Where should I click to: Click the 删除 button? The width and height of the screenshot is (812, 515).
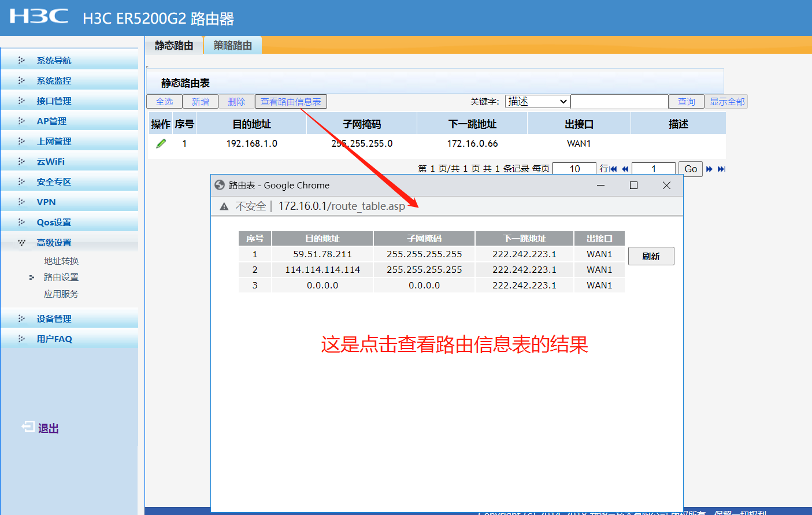pos(236,102)
